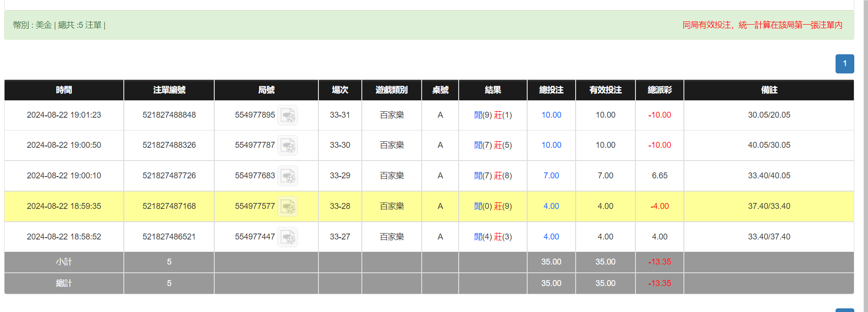The image size is (868, 312).
Task: Click the 備註 column header
Action: [x=769, y=90]
